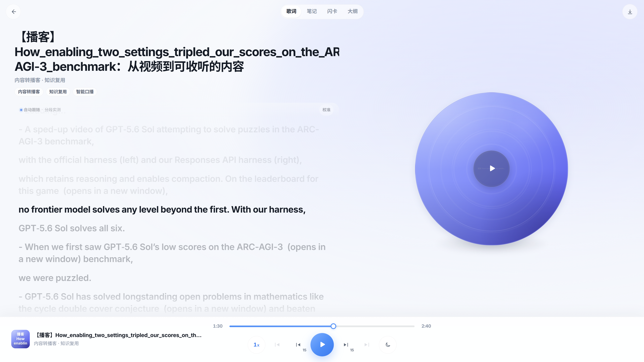Skip to the next track
This screenshot has width=644, height=362.
click(x=367, y=345)
